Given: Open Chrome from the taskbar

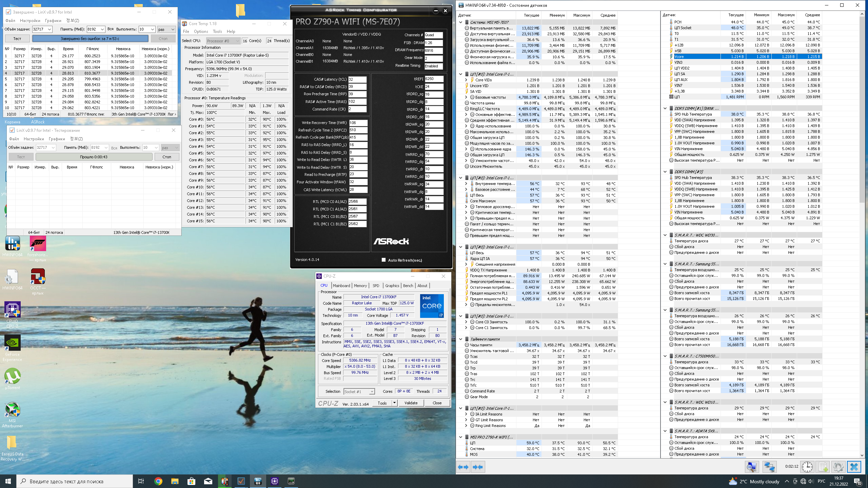Looking at the screenshot, I should coord(158,481).
